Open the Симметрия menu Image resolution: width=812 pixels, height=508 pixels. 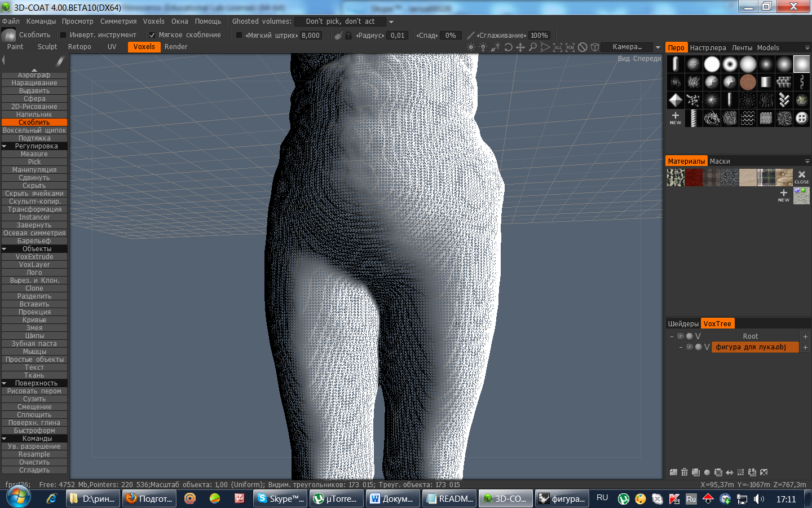(118, 21)
